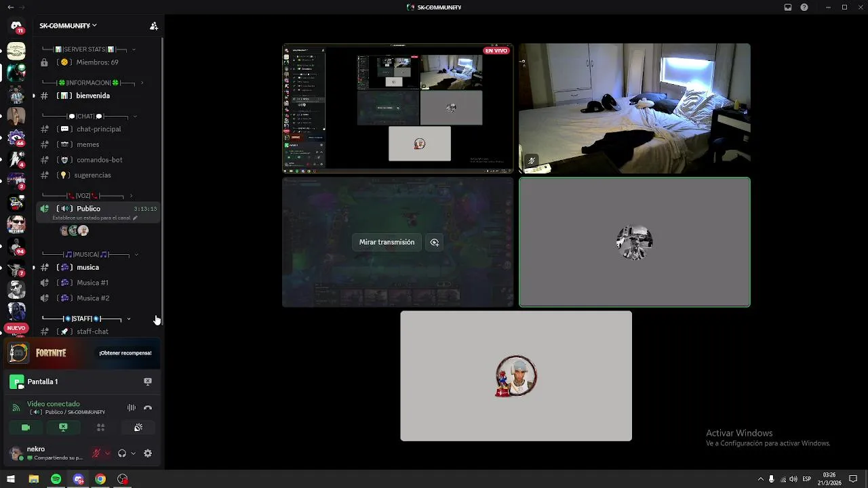Click the Miembros: 69 stats channel
The height and width of the screenshot is (488, 868).
(x=99, y=62)
